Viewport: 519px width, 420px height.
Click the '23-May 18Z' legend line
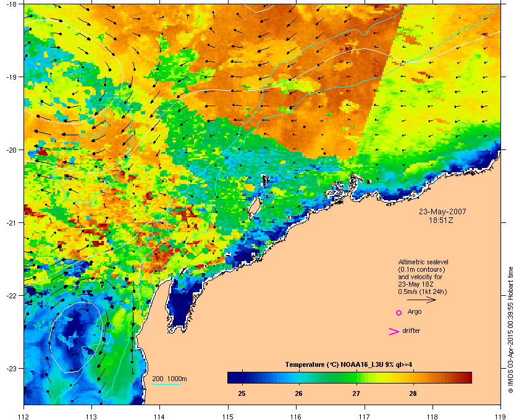(416, 284)
